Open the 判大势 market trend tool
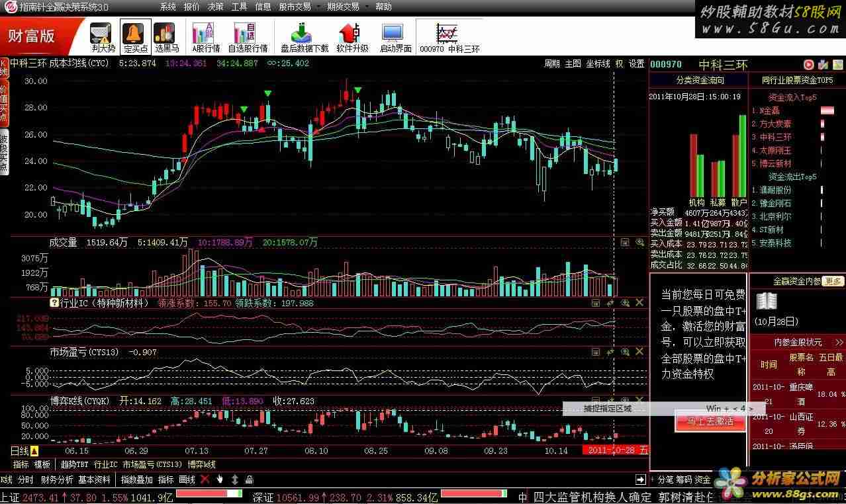This screenshot has height=504, width=846. [x=103, y=36]
